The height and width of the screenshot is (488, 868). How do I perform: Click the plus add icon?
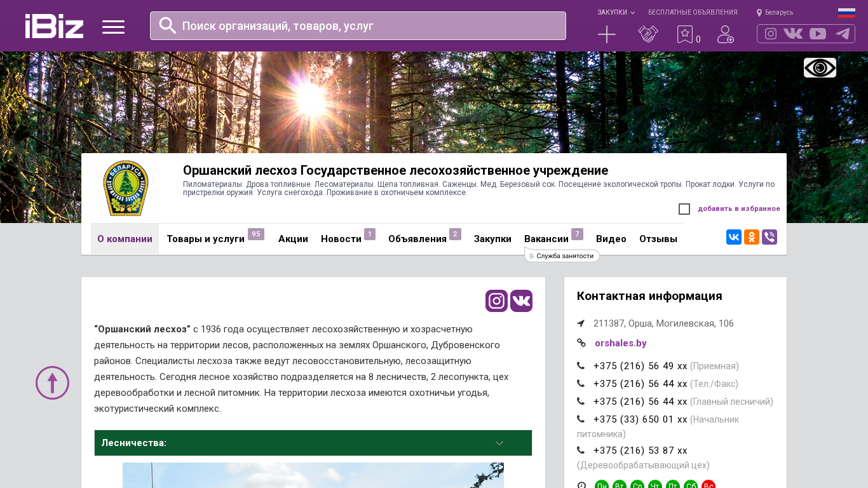tap(607, 34)
